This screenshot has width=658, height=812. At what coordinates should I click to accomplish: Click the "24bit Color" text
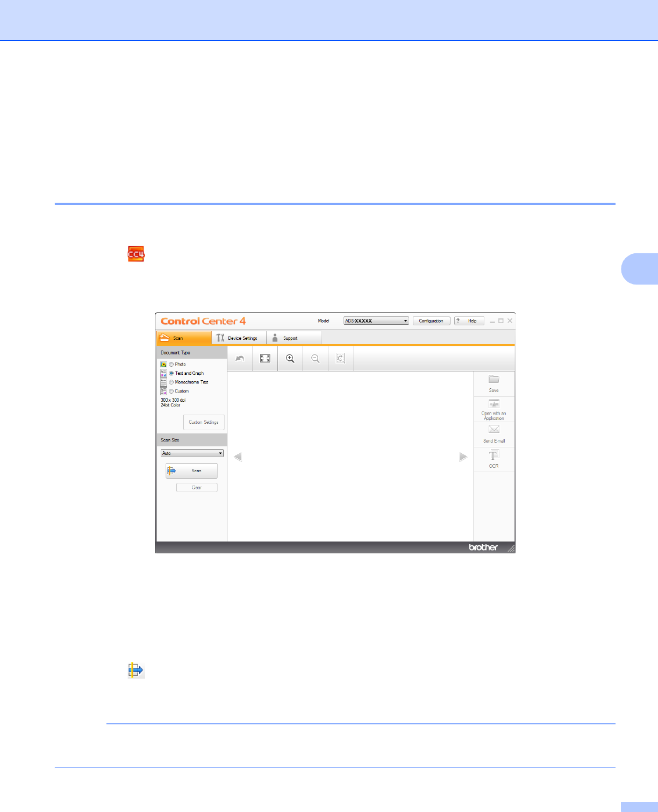170,405
